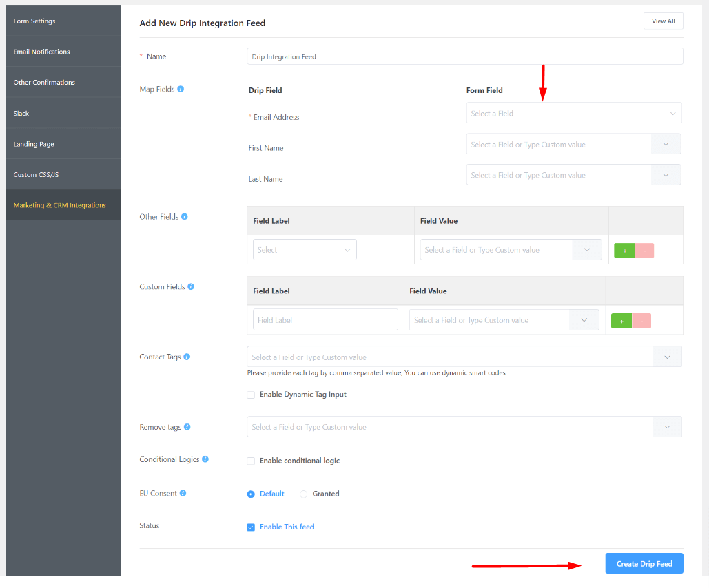Viewport: 709px width, 588px height.
Task: Select Slack in the sidebar
Action: click(x=63, y=113)
